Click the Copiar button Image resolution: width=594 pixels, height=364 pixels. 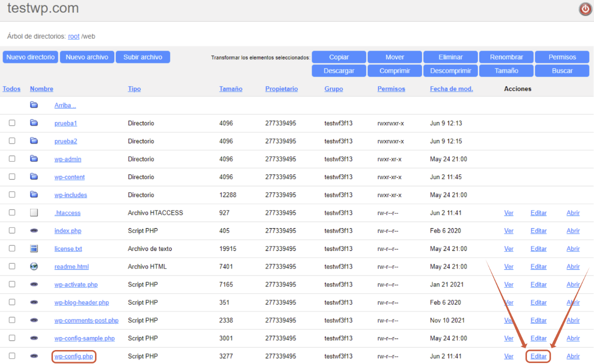339,57
